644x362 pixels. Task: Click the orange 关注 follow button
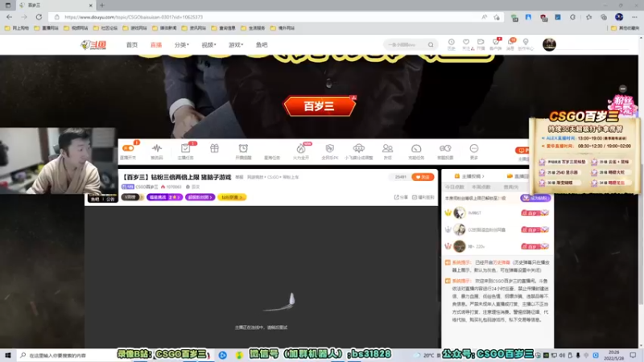423,177
